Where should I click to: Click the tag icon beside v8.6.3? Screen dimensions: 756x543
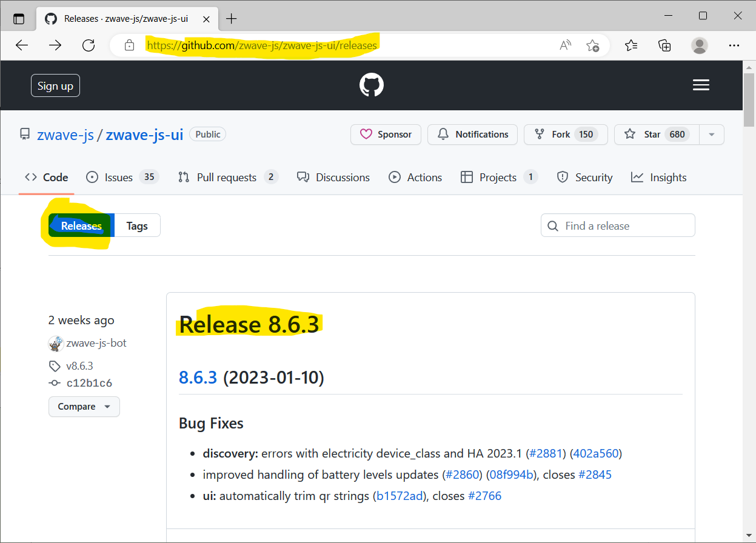click(x=54, y=365)
